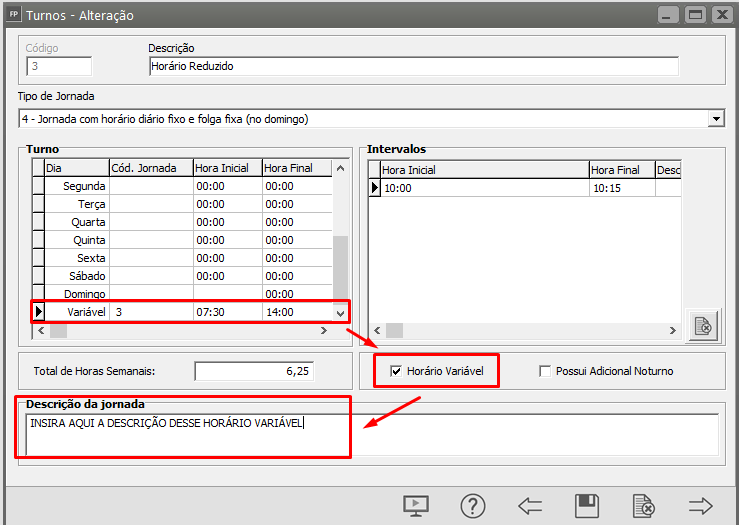Select the Variável row in Turno grid
The height and width of the screenshot is (525, 739).
(x=90, y=312)
